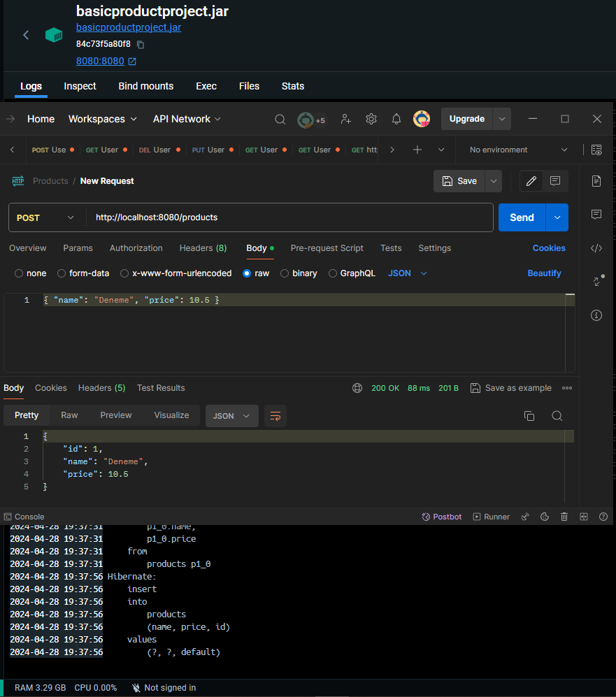616x697 pixels.
Task: Search the response body via magnifier
Action: click(557, 416)
